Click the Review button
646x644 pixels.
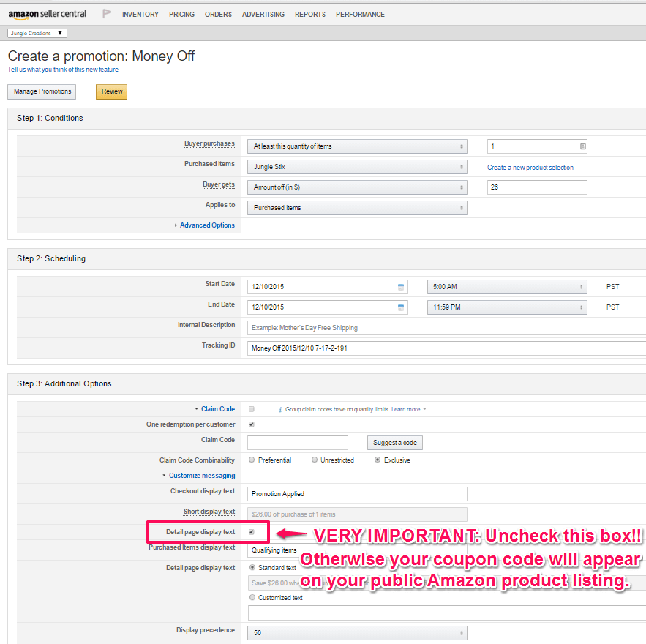click(x=111, y=91)
